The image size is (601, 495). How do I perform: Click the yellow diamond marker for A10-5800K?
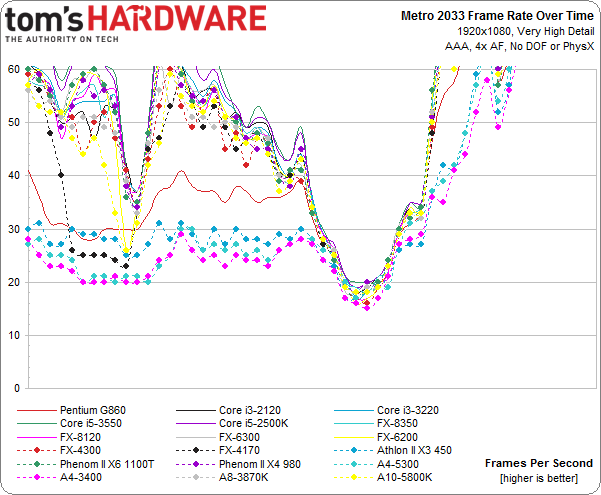(354, 478)
